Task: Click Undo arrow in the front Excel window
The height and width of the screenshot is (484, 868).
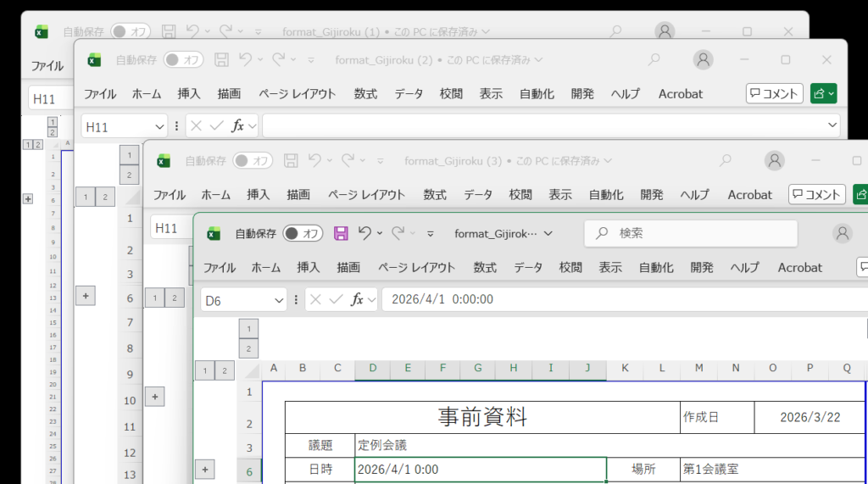Action: (x=365, y=233)
